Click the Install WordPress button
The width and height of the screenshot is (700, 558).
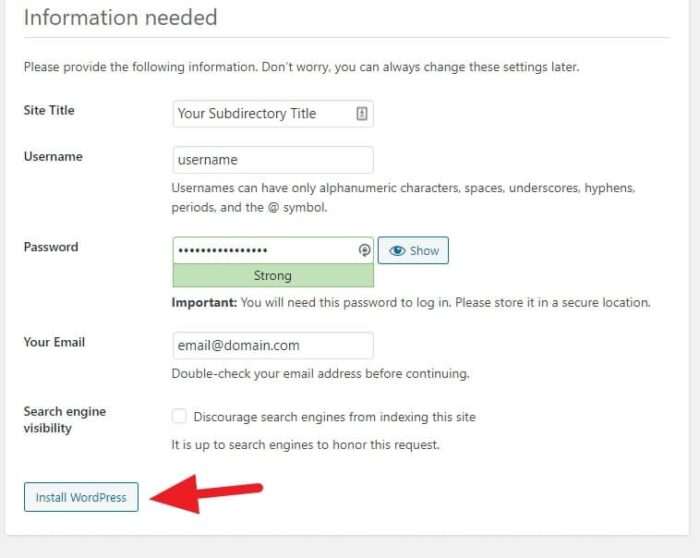click(81, 497)
